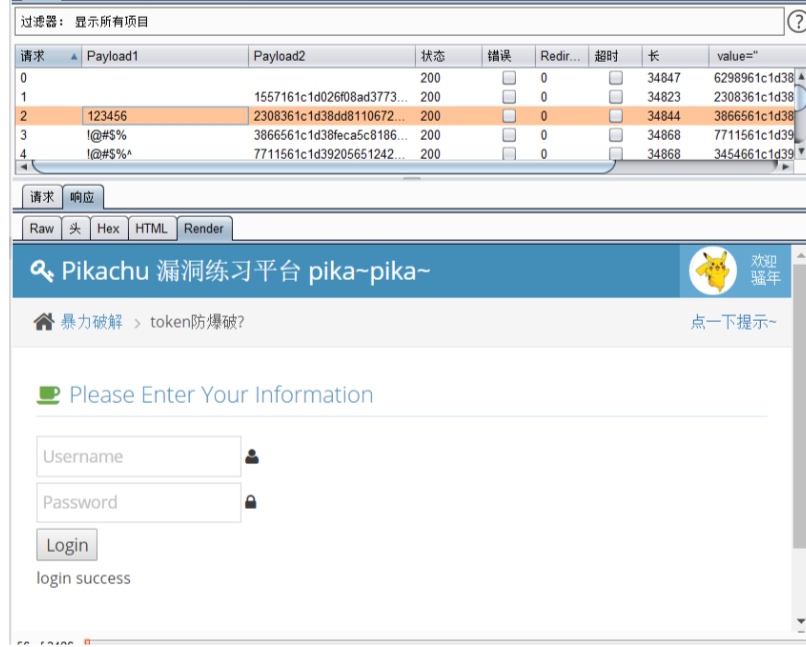Toggle 错误 checkbox in row 3

pyautogui.click(x=509, y=135)
